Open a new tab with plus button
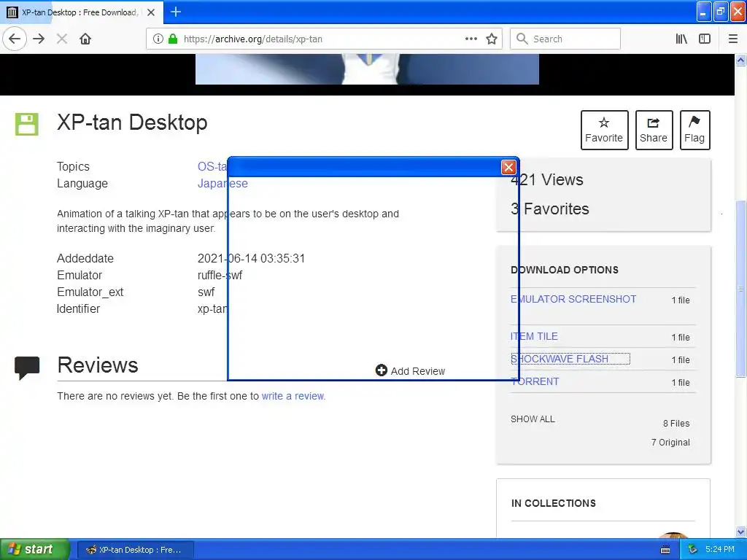 point(176,12)
